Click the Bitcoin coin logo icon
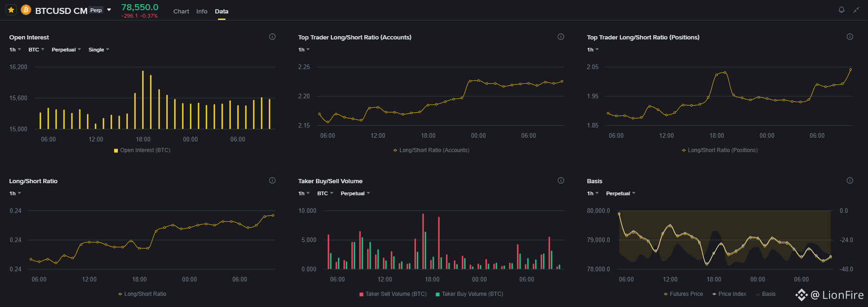The height and width of the screenshot is (307, 868). click(x=26, y=10)
